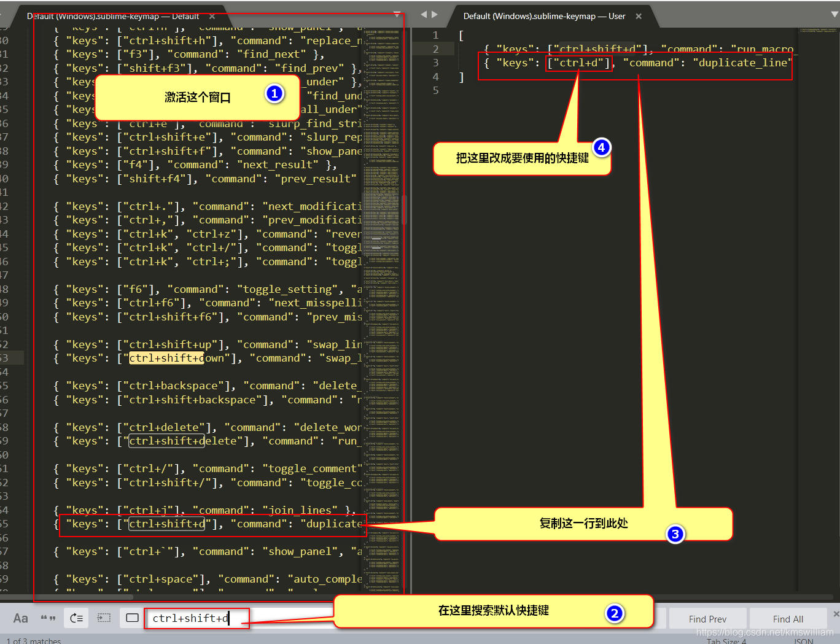Click the "ctrl+d" duplicate_line line in User pane

pos(639,63)
